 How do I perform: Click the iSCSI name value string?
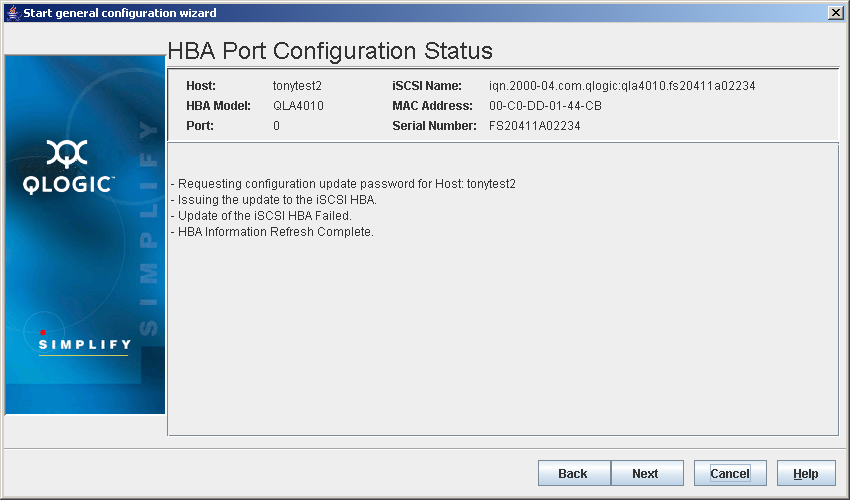(x=622, y=86)
